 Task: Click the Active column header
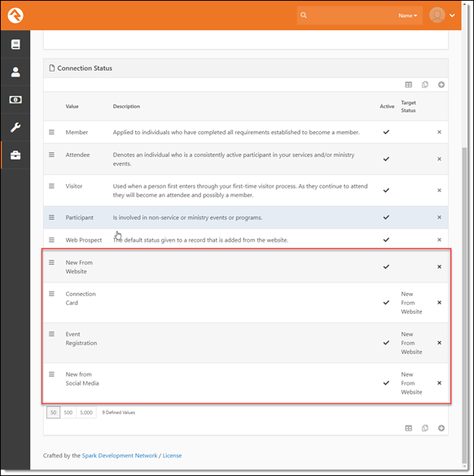coord(387,107)
